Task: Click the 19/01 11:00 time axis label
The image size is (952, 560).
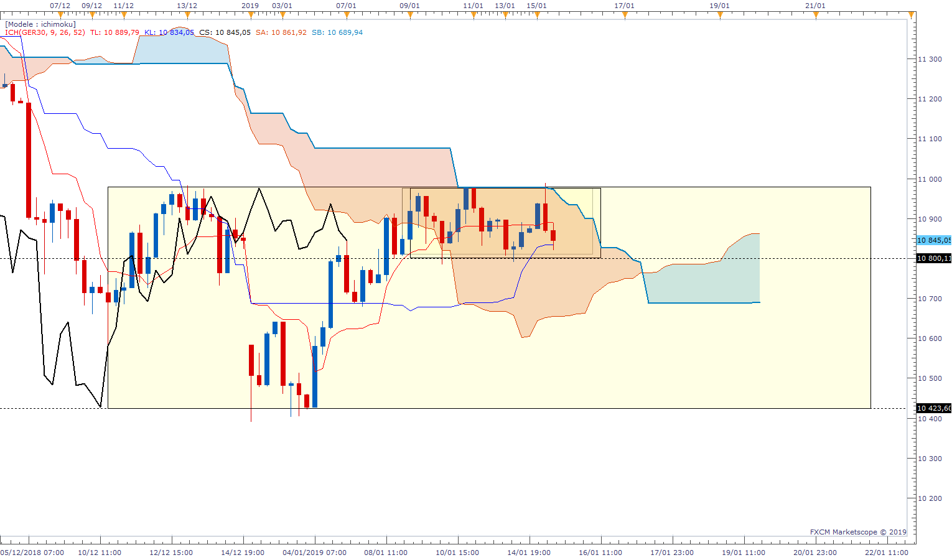Action: point(744,552)
